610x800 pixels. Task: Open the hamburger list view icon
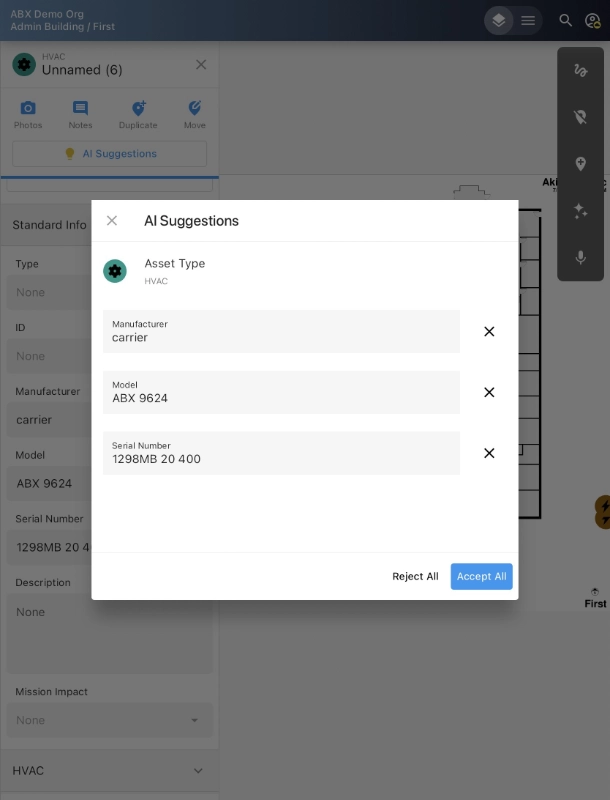(x=528, y=20)
